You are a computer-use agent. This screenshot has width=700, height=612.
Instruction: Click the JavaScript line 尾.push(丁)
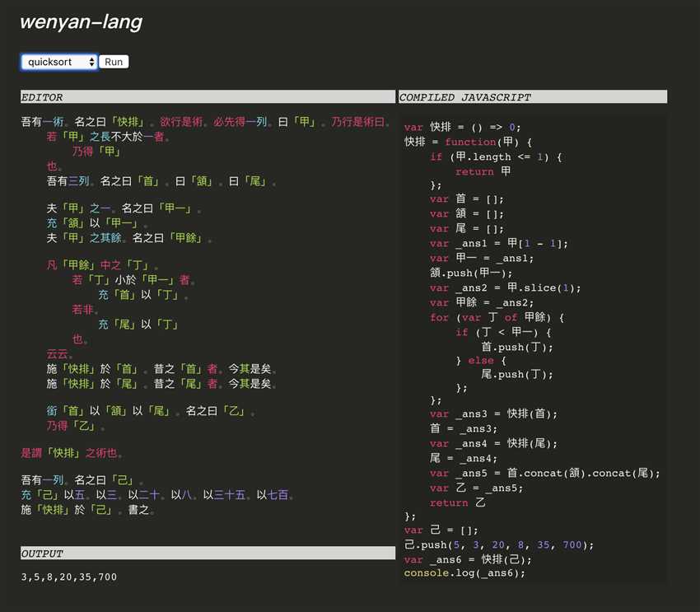pyautogui.click(x=517, y=374)
